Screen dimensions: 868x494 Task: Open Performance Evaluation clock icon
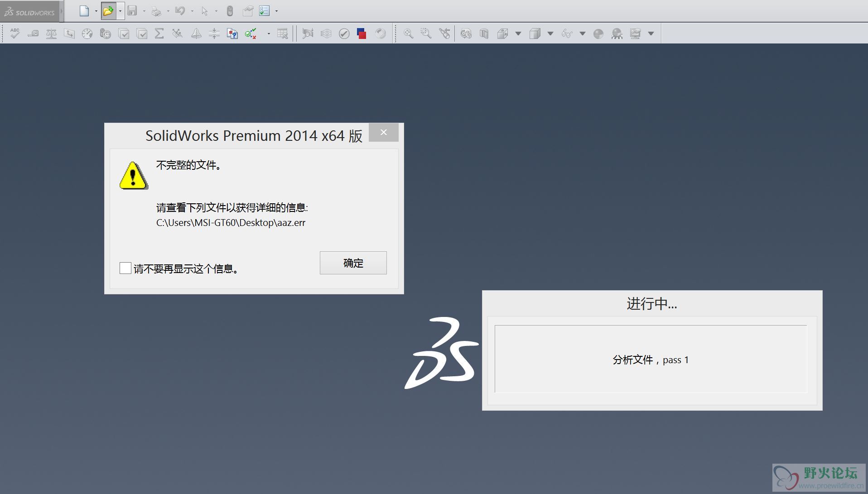pos(106,34)
